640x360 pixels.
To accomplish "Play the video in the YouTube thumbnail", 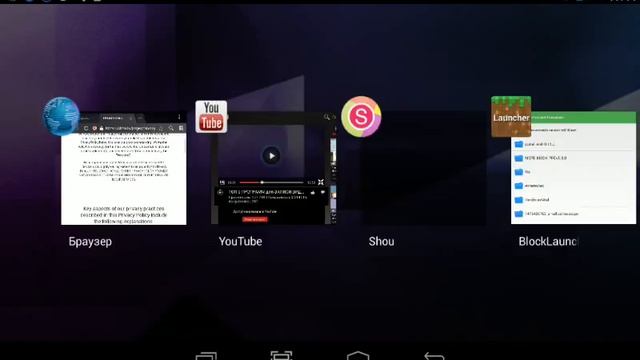I will [x=271, y=156].
